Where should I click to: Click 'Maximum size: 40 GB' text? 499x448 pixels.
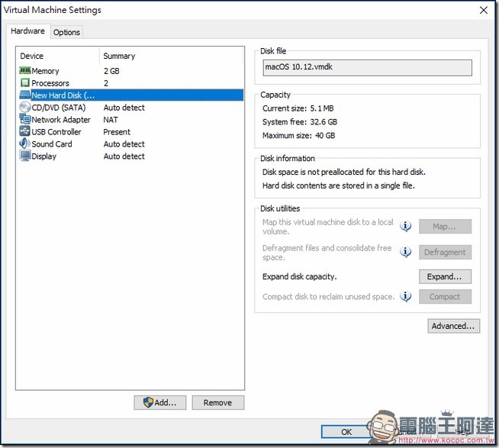click(298, 135)
